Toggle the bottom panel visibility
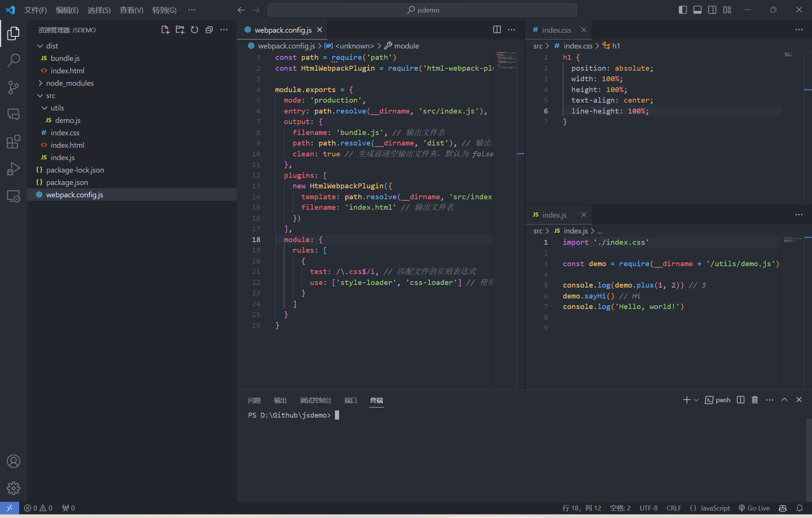This screenshot has height=518, width=812. click(697, 10)
